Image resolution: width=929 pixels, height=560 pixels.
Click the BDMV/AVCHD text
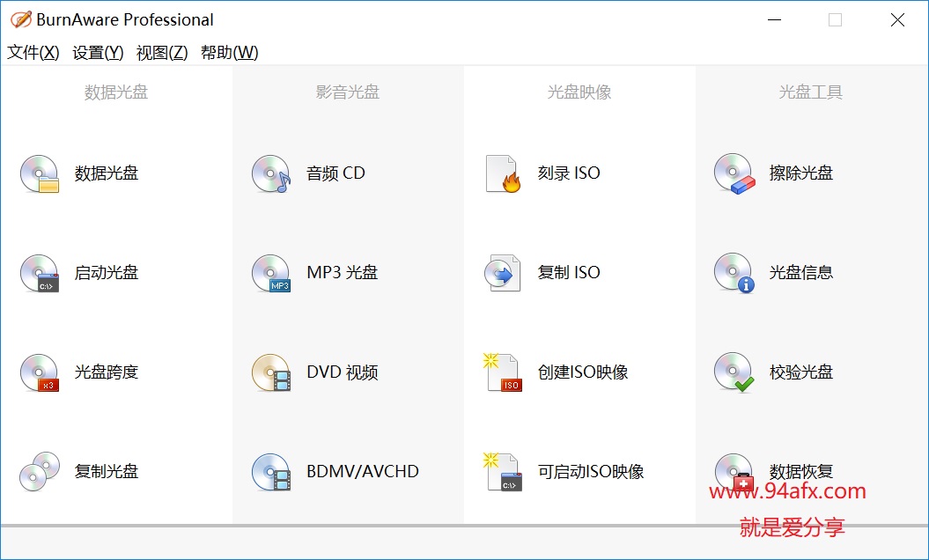[x=363, y=471]
